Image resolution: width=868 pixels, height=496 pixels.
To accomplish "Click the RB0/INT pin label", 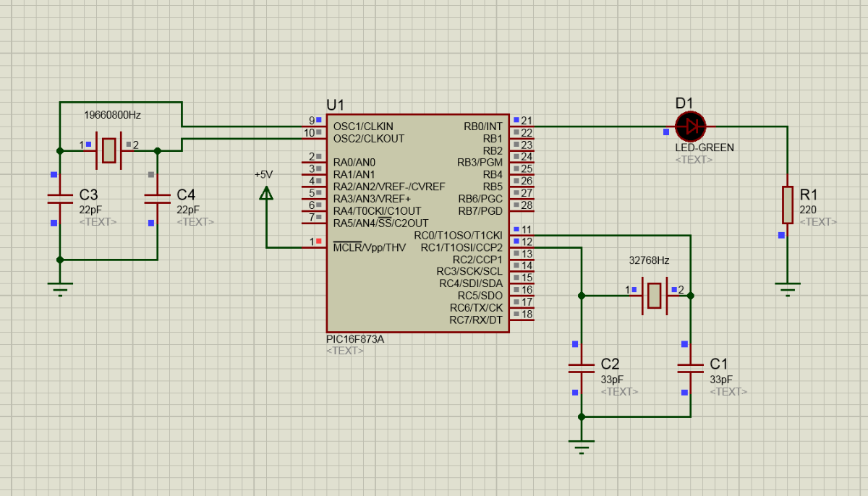I will click(x=483, y=127).
